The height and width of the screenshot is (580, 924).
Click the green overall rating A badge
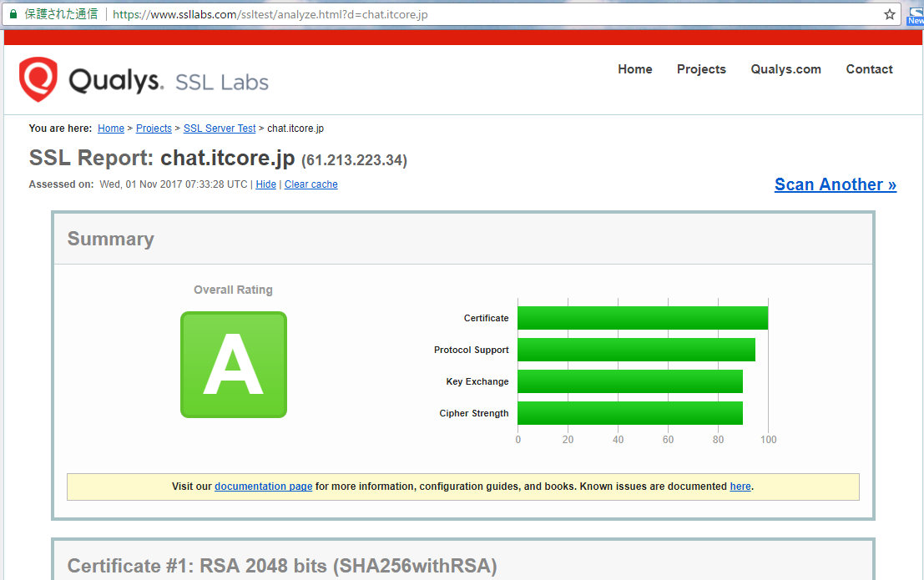click(x=234, y=365)
